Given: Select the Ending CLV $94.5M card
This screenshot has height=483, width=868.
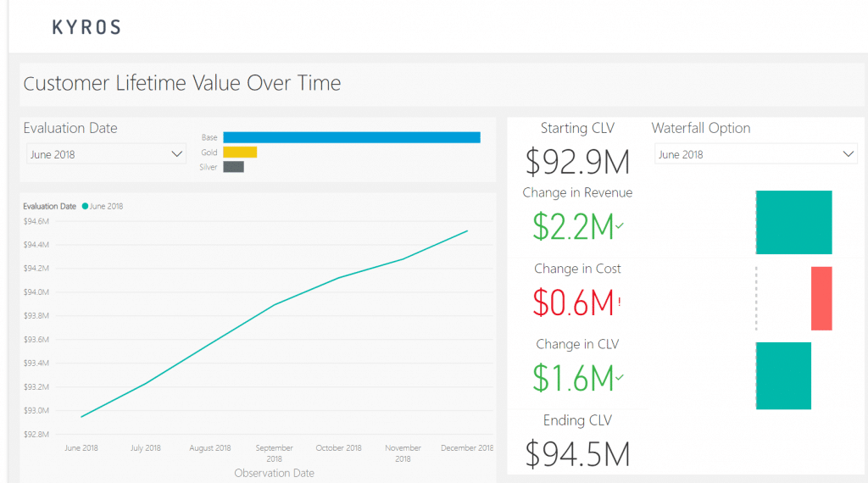Looking at the screenshot, I should [577, 453].
